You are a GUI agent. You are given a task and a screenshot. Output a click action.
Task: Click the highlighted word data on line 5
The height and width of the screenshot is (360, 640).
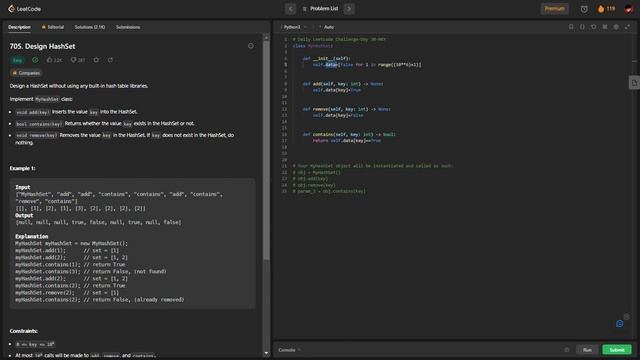click(x=331, y=64)
